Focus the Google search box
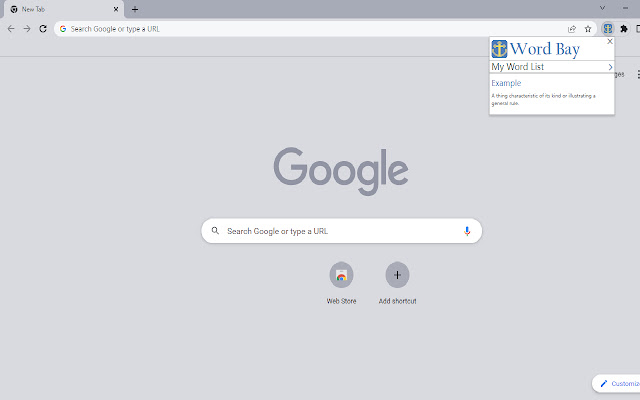This screenshot has height=400, width=640. tap(342, 231)
